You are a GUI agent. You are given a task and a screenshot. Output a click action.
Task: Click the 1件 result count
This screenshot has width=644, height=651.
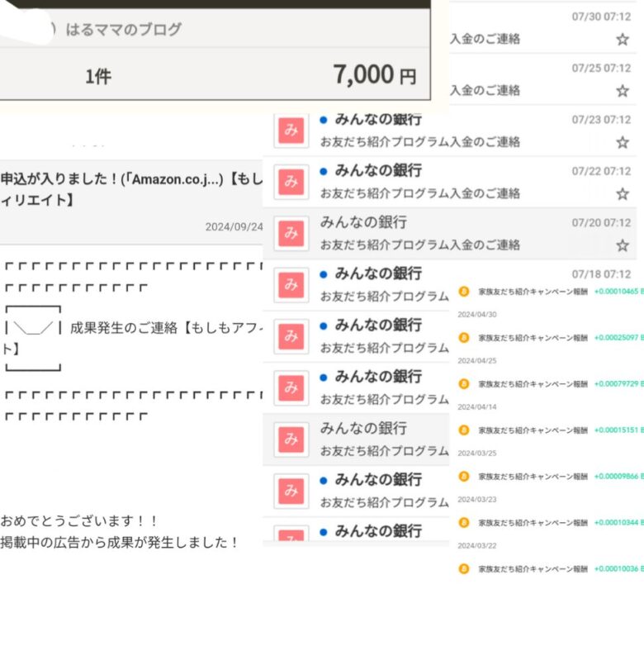pos(98,76)
